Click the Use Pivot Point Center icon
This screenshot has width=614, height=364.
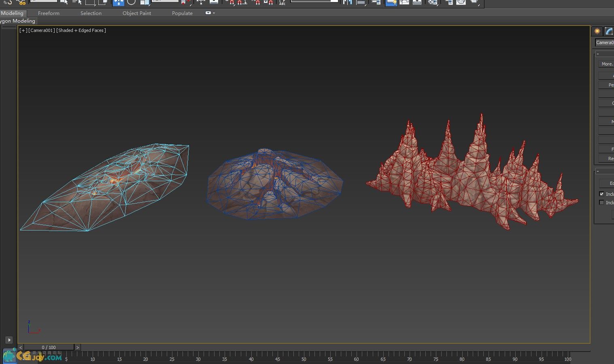click(185, 2)
